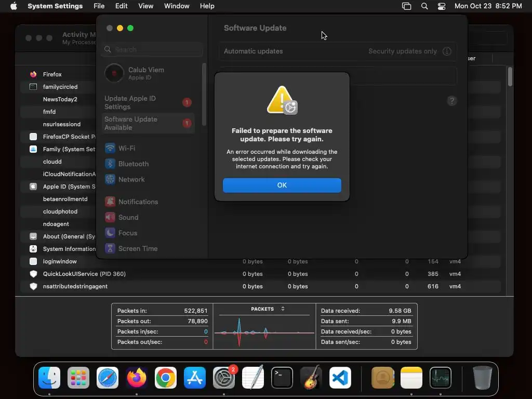The height and width of the screenshot is (399, 532).
Task: Open Focus moon icon in sidebar
Action: pos(110,233)
